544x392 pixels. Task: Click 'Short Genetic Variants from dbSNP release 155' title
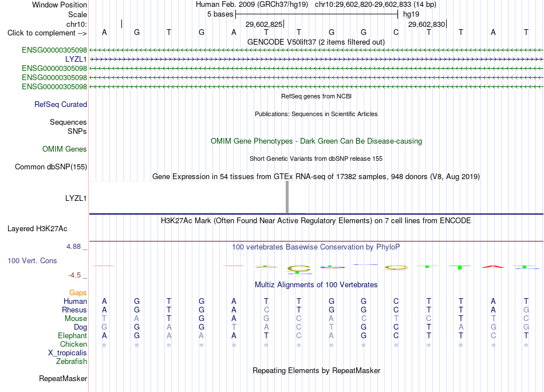(x=316, y=159)
